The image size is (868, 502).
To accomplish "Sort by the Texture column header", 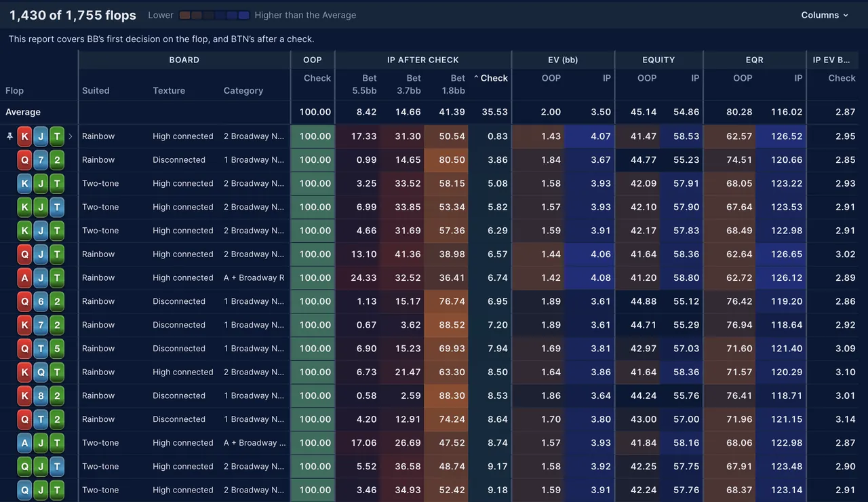I will click(x=169, y=91).
